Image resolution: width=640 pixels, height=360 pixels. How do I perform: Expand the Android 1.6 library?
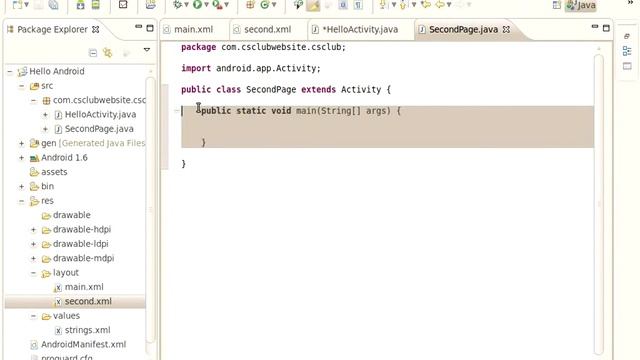pyautogui.click(x=22, y=158)
